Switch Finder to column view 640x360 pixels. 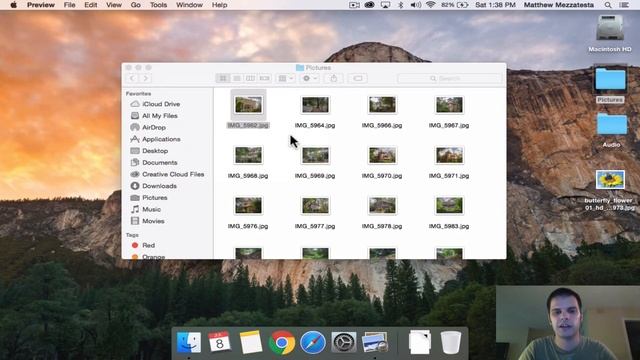pyautogui.click(x=251, y=78)
